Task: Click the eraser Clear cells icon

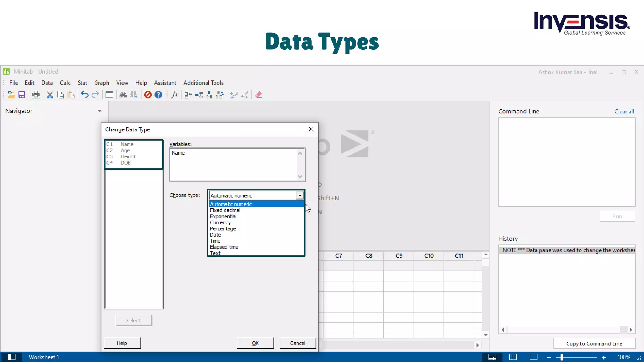Action: click(x=258, y=95)
